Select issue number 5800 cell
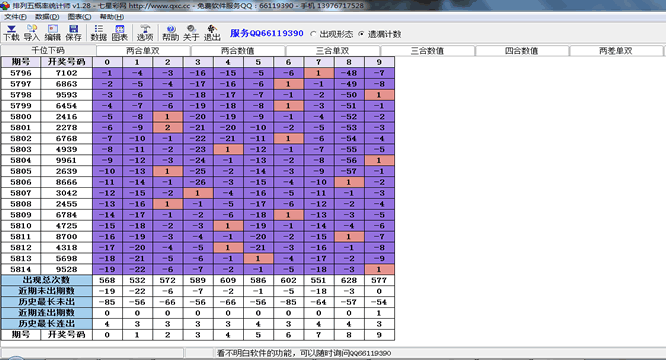This screenshot has width=666, height=360. pos(21,117)
